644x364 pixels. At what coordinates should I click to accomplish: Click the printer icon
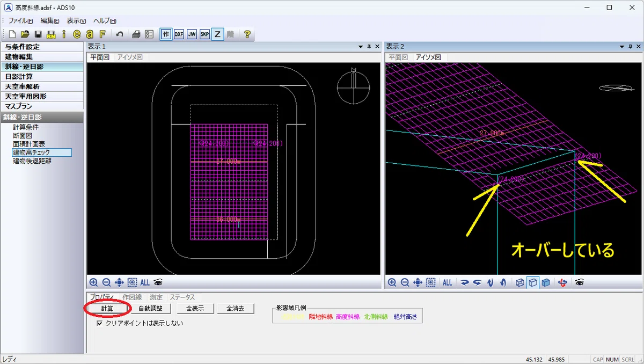click(x=136, y=34)
